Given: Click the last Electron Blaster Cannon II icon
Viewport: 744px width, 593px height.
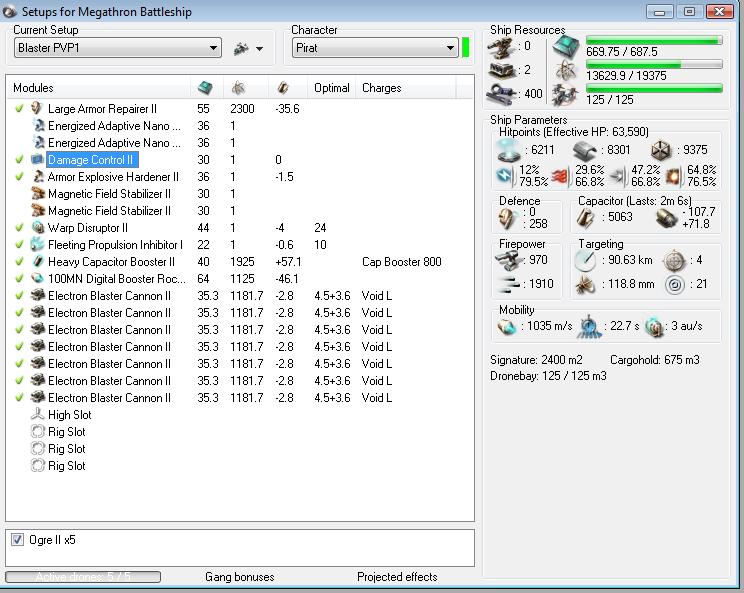Looking at the screenshot, I should click(38, 397).
